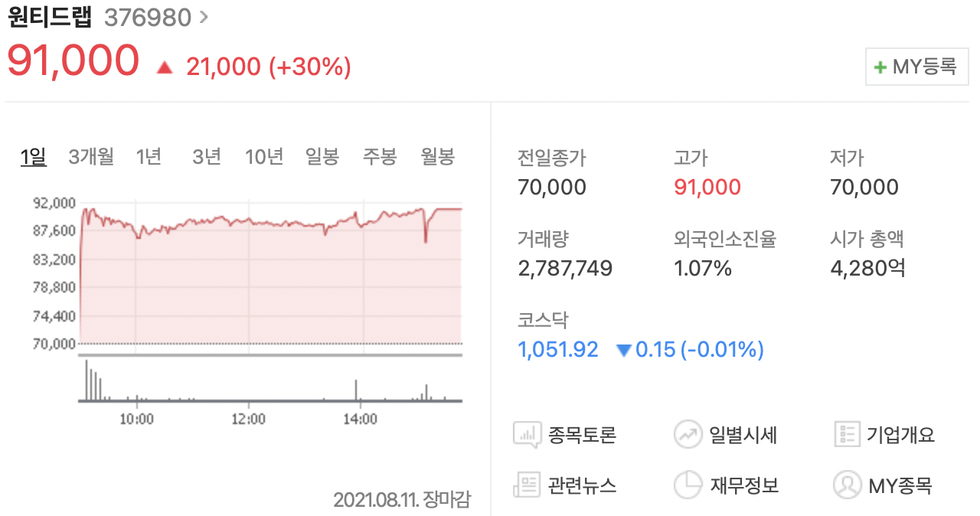Open the 월봉 monthly candle chart
This screenshot has width=980, height=516.
coord(436,156)
